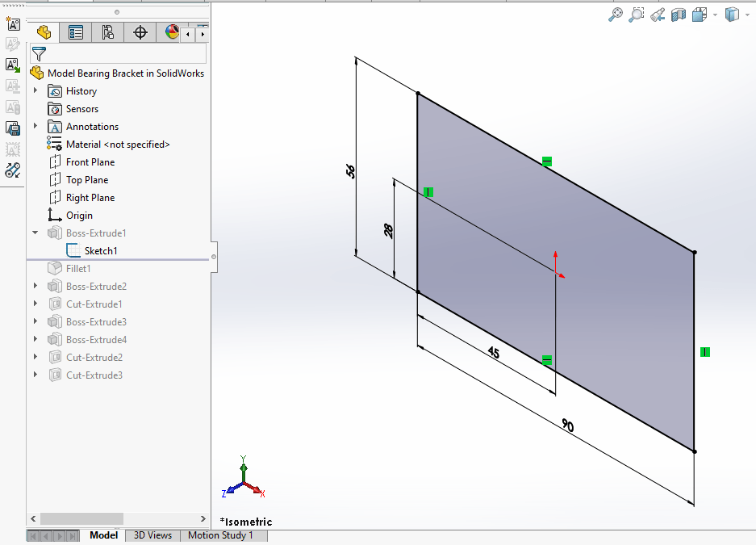Click the right arrow to reveal more panel tabs

click(x=203, y=32)
